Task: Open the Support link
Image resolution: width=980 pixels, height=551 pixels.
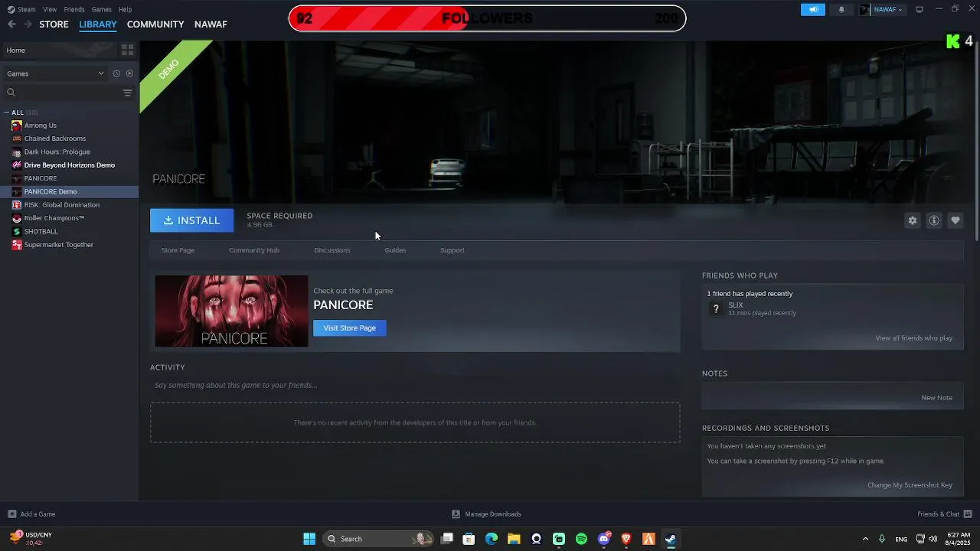Action: pos(452,250)
